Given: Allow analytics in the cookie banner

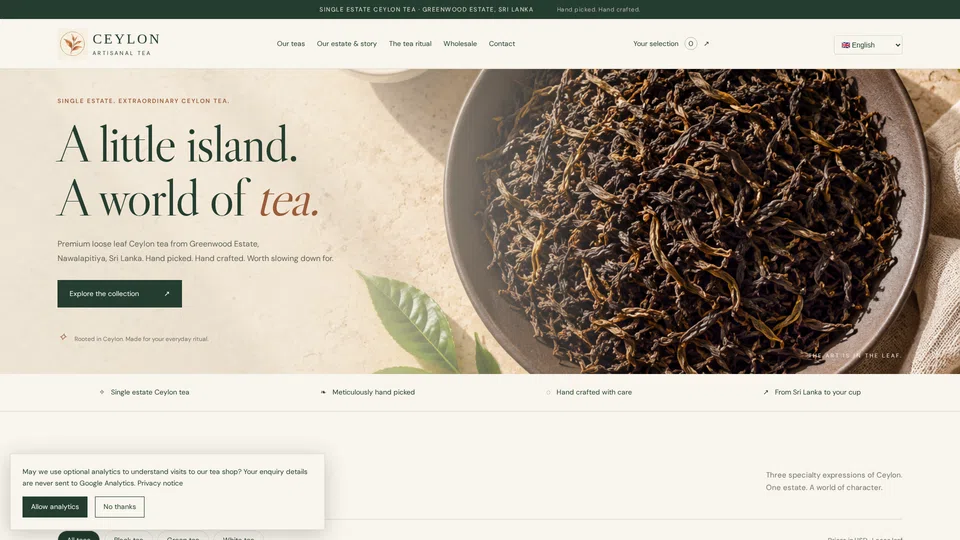Looking at the screenshot, I should click(x=55, y=507).
